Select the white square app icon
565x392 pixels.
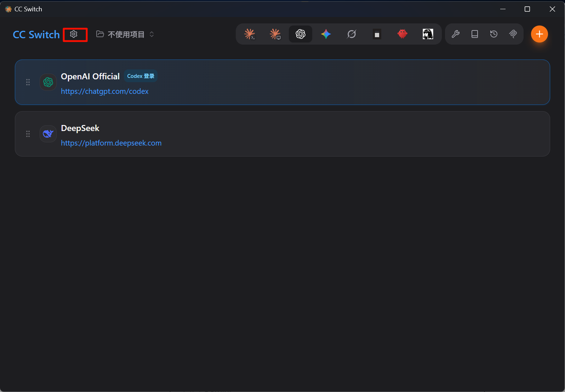point(377,34)
